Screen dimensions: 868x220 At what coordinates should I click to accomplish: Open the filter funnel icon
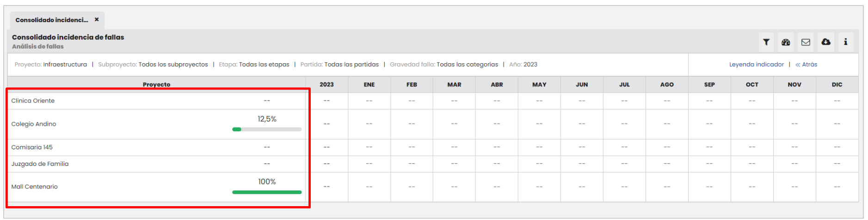tap(766, 42)
